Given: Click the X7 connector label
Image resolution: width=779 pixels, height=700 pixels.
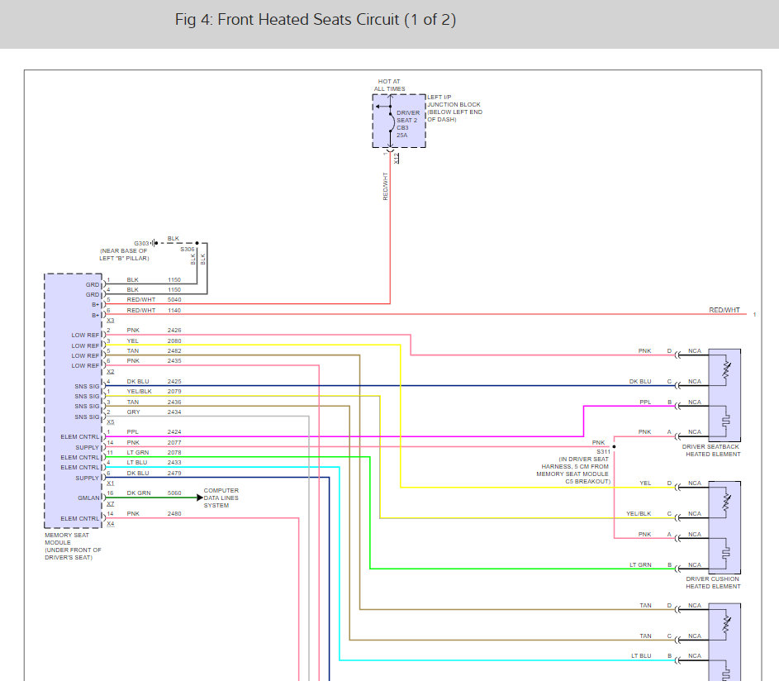Looking at the screenshot, I should pos(111,504).
